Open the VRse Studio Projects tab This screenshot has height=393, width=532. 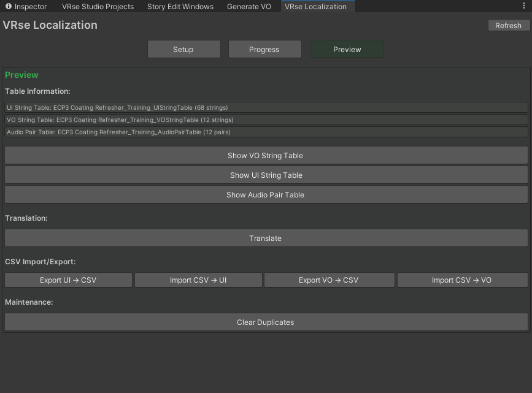(x=97, y=6)
